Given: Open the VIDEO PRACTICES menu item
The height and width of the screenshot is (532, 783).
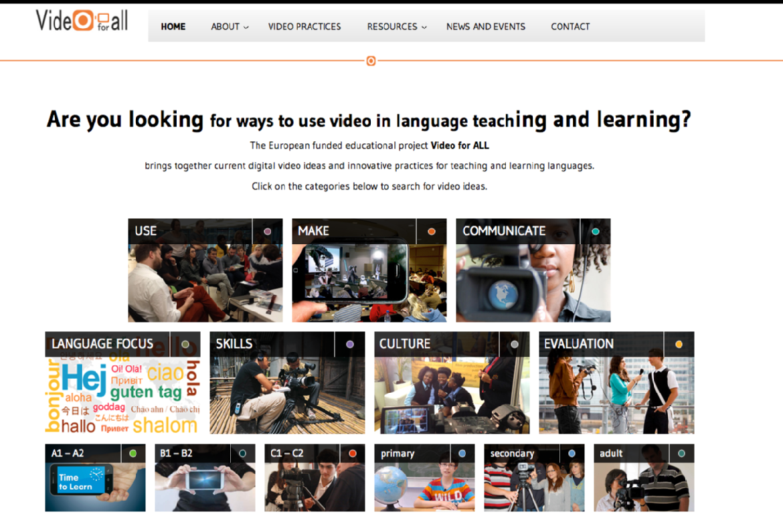Looking at the screenshot, I should (x=304, y=27).
